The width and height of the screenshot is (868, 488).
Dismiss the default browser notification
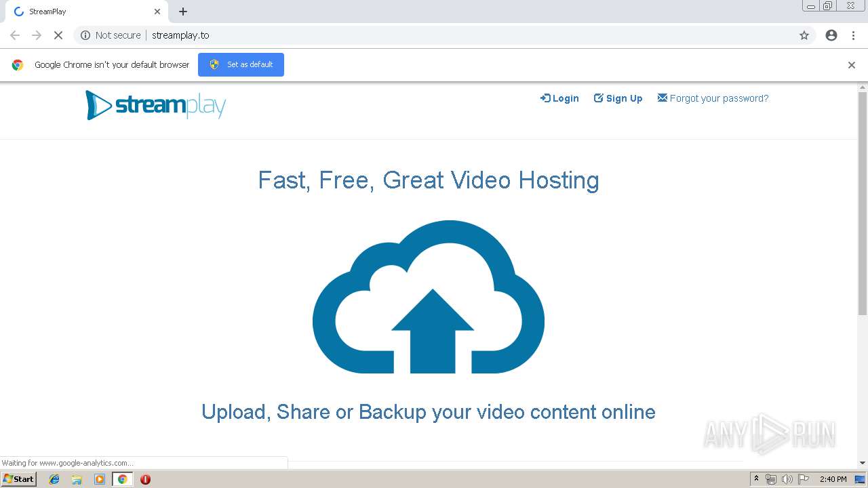coord(852,65)
